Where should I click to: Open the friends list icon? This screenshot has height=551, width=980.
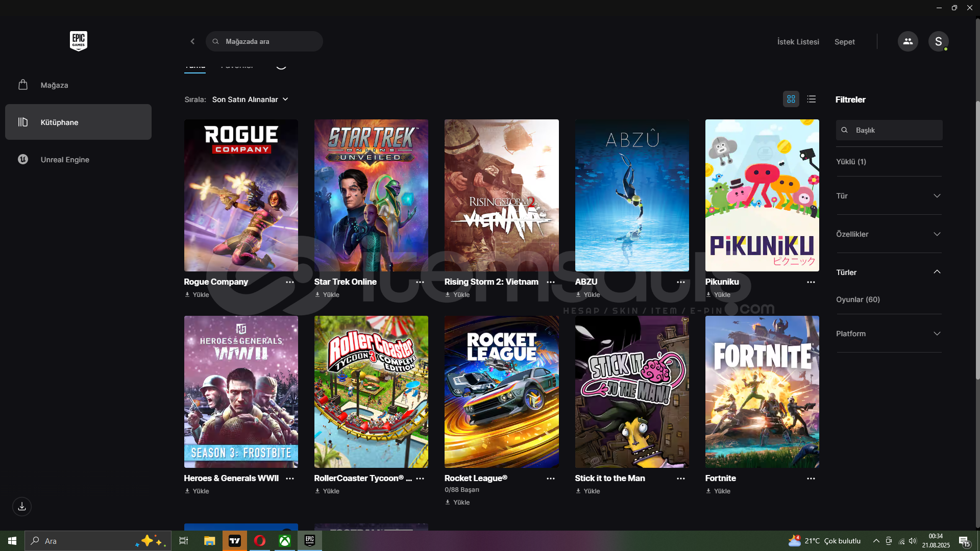tap(908, 41)
